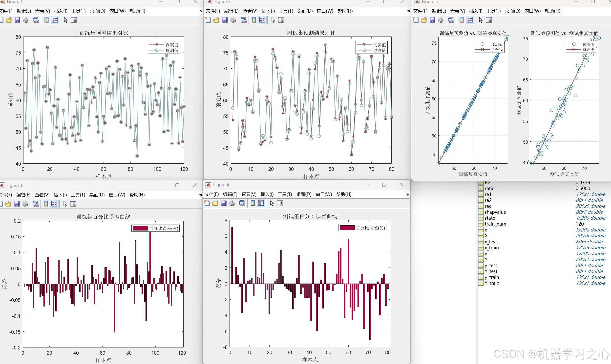Click New Figure icon in Figure 2 toolbar
611x364 pixels.
pos(208,20)
